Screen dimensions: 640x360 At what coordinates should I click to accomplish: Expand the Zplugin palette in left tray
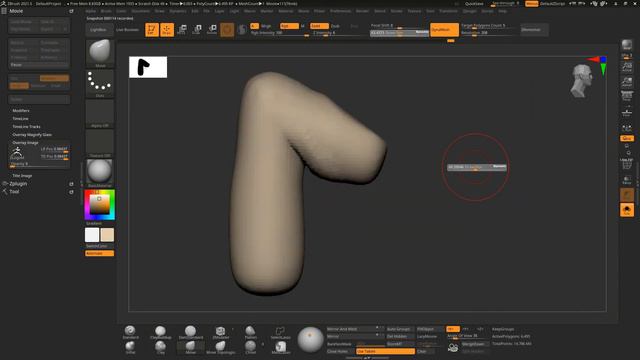(x=18, y=184)
